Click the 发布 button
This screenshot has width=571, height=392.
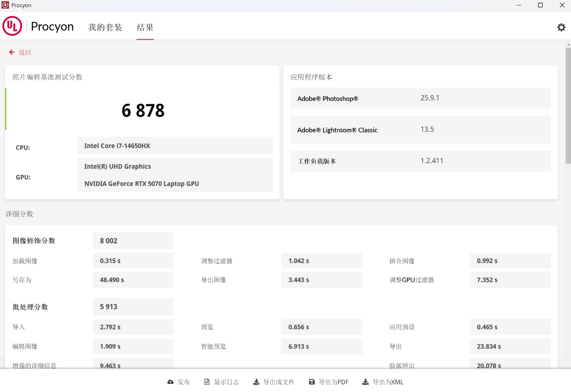(178, 382)
